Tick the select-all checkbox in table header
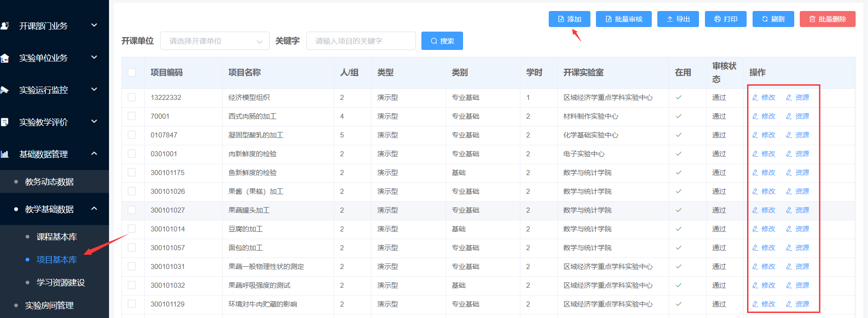The image size is (868, 318). click(132, 72)
